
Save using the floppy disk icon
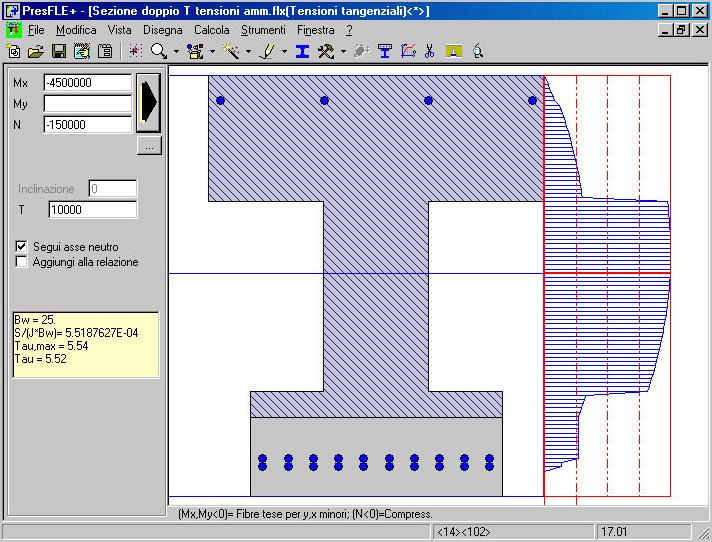[58, 51]
